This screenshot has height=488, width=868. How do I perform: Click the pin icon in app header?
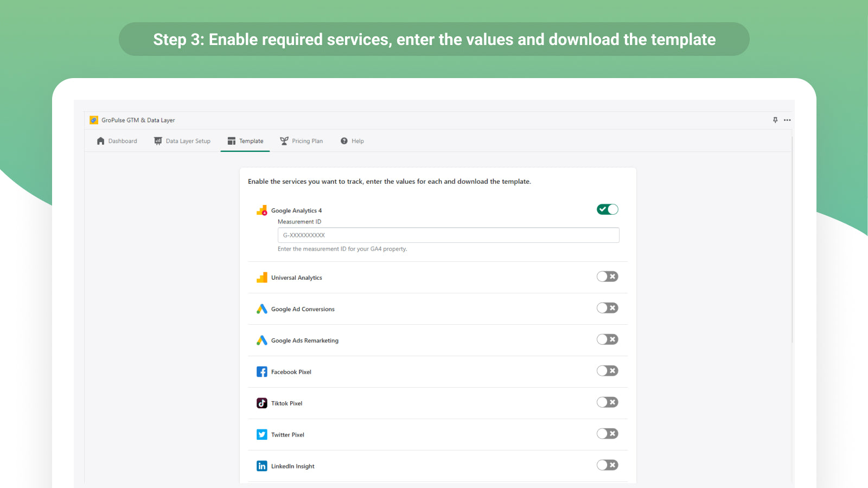(775, 120)
